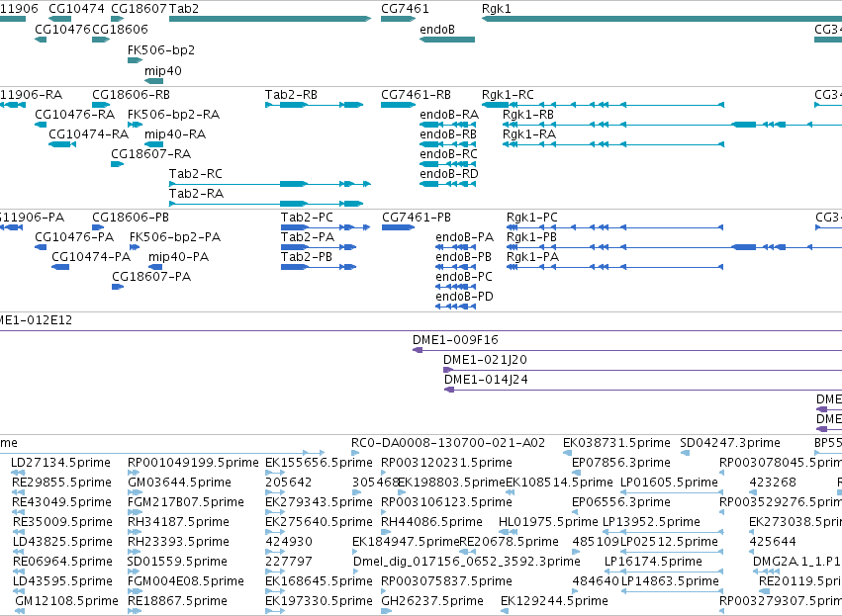Select the CG10474 gene label
Image resolution: width=842 pixels, height=616 pixels.
(76, 9)
